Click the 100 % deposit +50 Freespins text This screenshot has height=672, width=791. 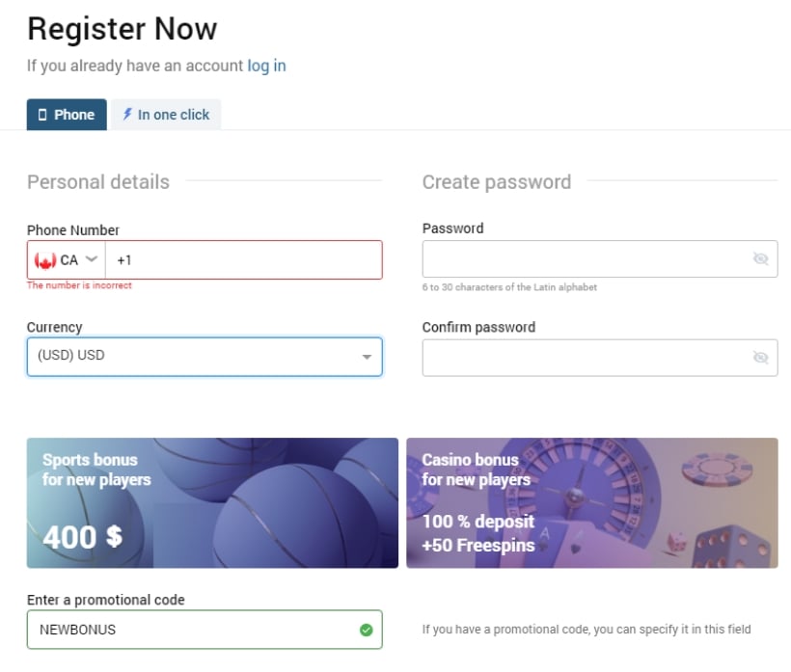point(478,533)
